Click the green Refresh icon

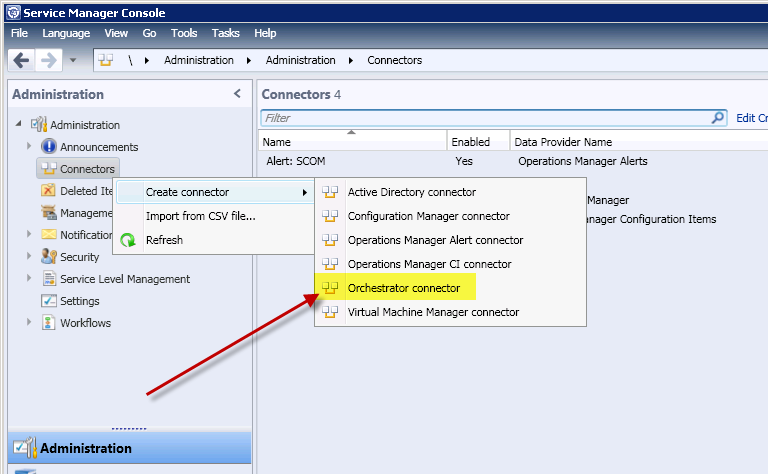[128, 240]
